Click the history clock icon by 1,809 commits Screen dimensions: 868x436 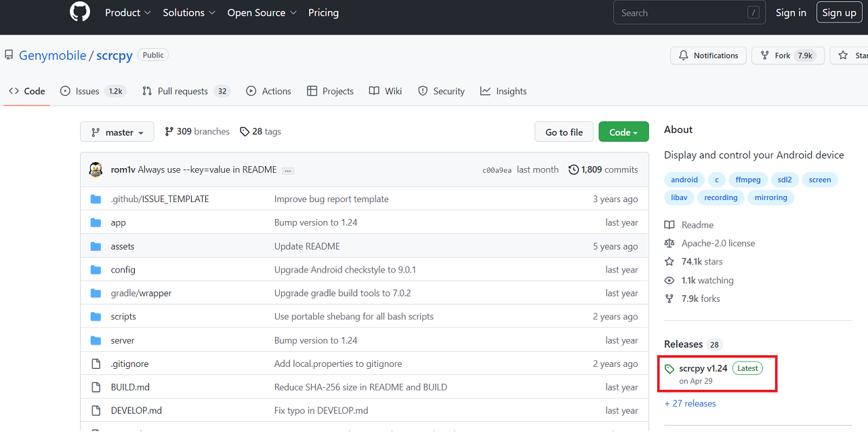(574, 170)
